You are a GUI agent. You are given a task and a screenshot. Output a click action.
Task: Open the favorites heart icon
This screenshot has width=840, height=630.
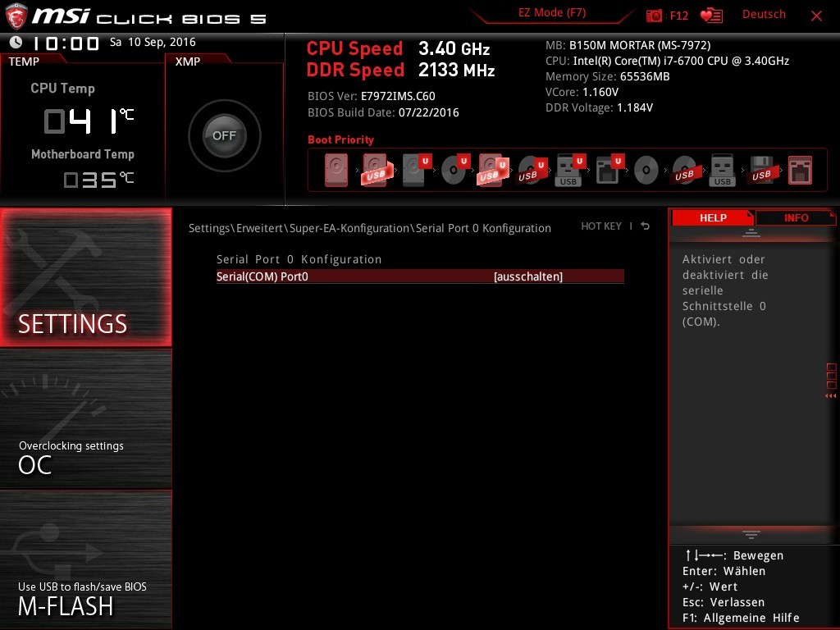click(711, 16)
